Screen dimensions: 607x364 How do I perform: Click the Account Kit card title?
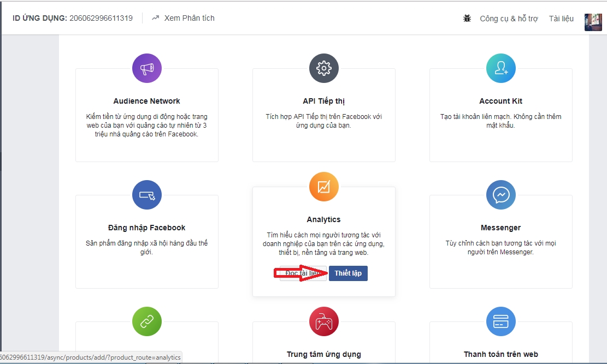[501, 101]
